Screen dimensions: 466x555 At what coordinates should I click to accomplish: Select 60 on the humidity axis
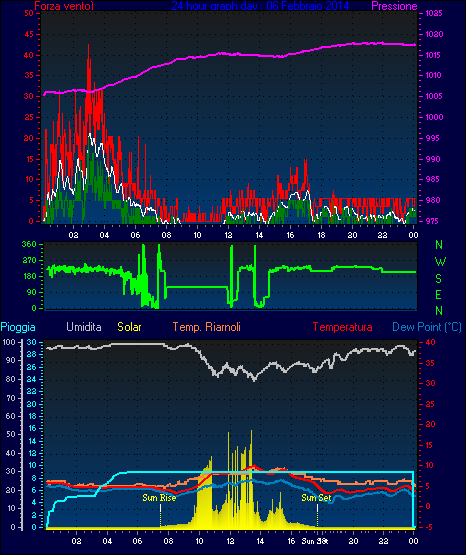pyautogui.click(x=11, y=416)
